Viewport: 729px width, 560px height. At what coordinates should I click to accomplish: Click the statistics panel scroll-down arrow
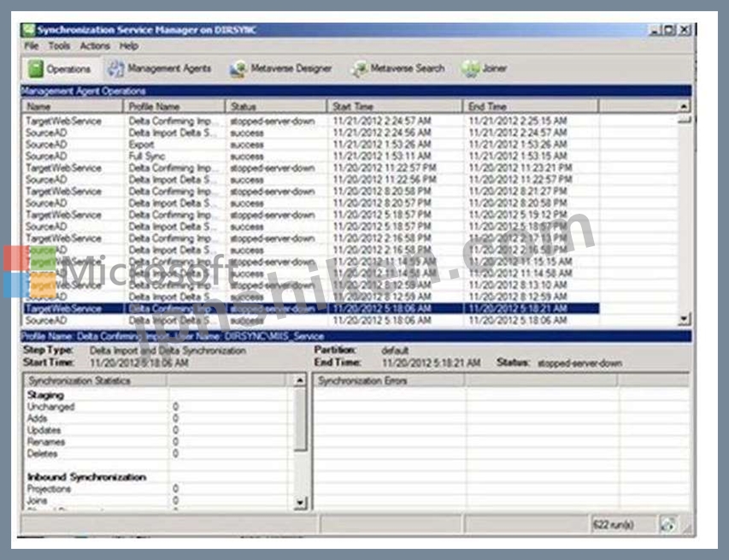300,503
